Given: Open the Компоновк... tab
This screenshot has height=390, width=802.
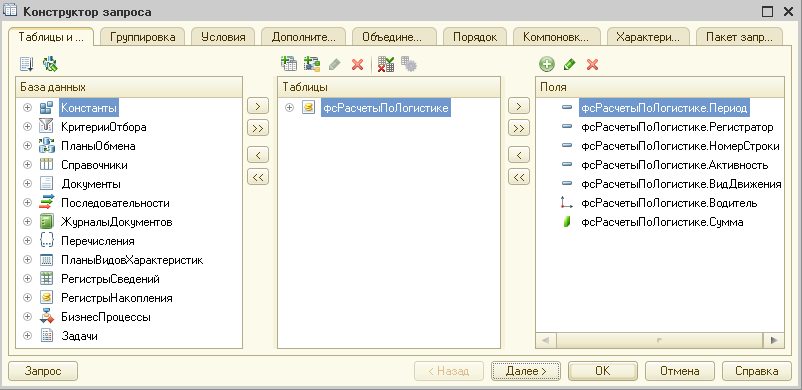Looking at the screenshot, I should 556,37.
